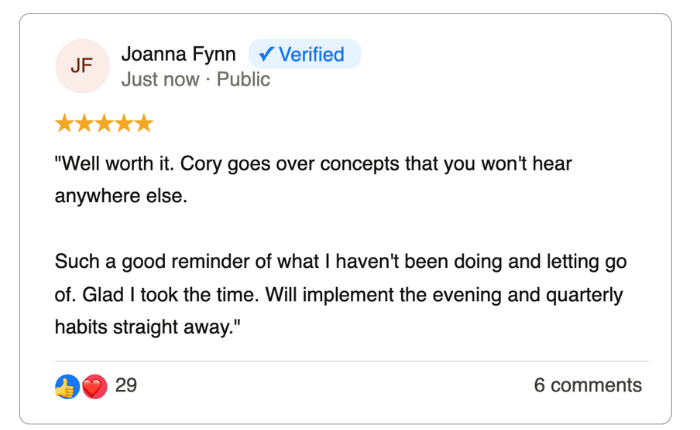View the 29 reactions count

click(x=126, y=386)
